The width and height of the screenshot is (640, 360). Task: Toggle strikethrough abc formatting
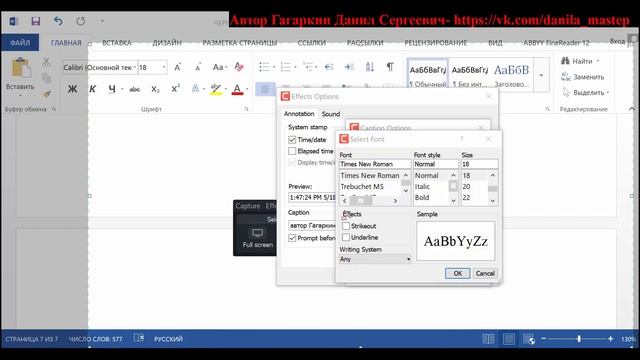[134, 89]
